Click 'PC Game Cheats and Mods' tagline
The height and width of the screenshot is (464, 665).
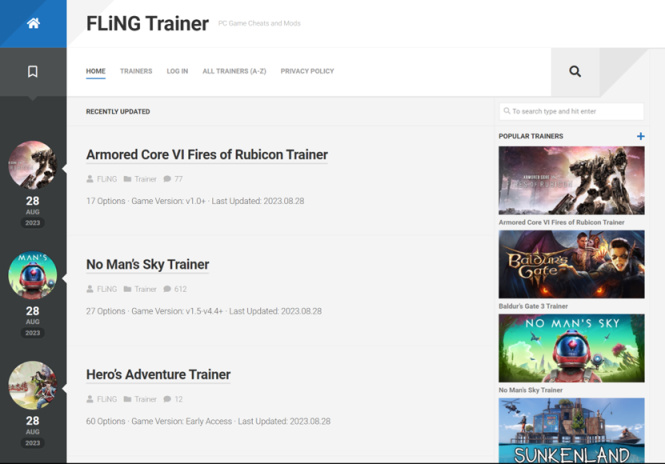[x=259, y=23]
